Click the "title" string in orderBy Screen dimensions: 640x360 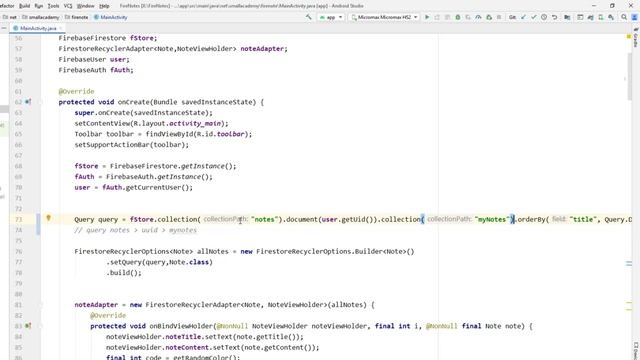(x=583, y=219)
